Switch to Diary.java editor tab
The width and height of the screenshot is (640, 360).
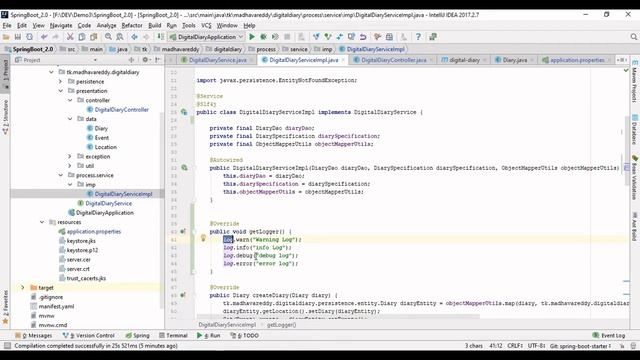pyautogui.click(x=514, y=60)
